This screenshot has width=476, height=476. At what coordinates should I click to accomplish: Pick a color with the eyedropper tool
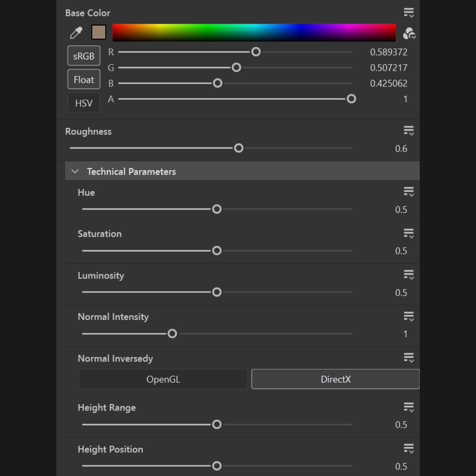click(x=75, y=33)
